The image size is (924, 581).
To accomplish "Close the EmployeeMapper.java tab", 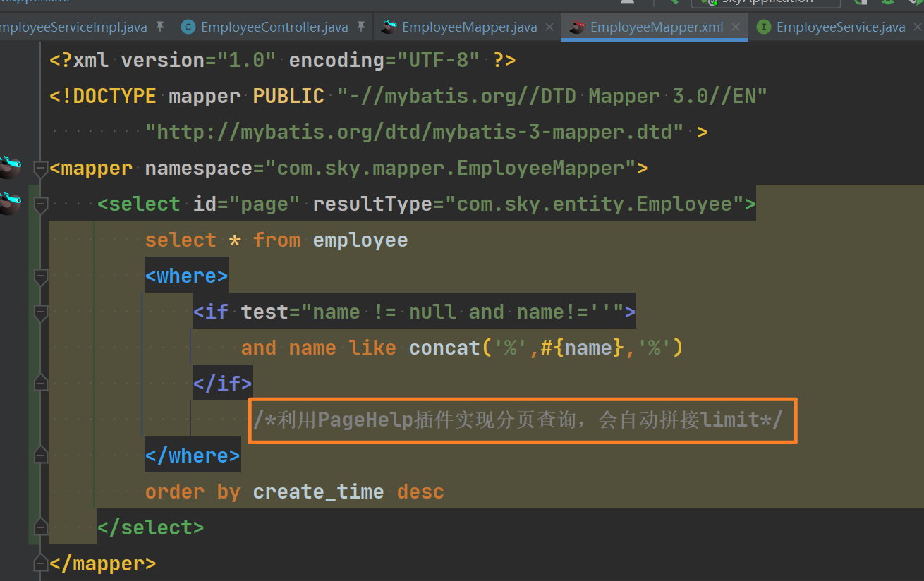I will 549,27.
